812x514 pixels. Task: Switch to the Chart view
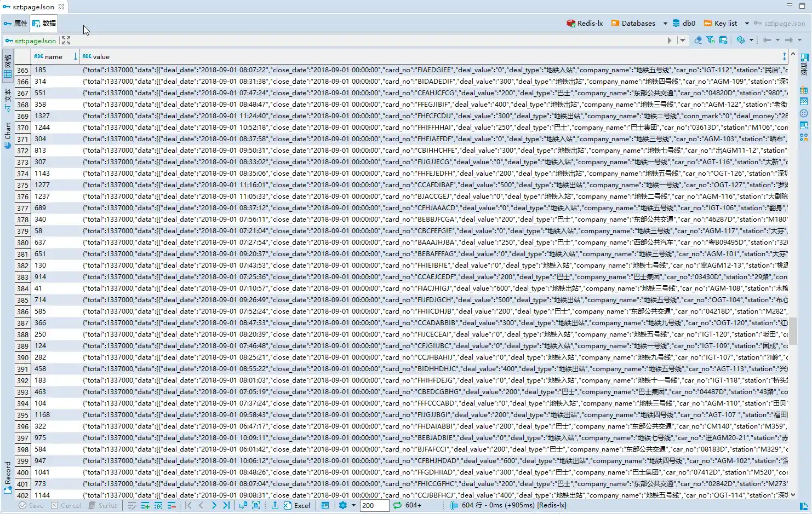coord(8,135)
